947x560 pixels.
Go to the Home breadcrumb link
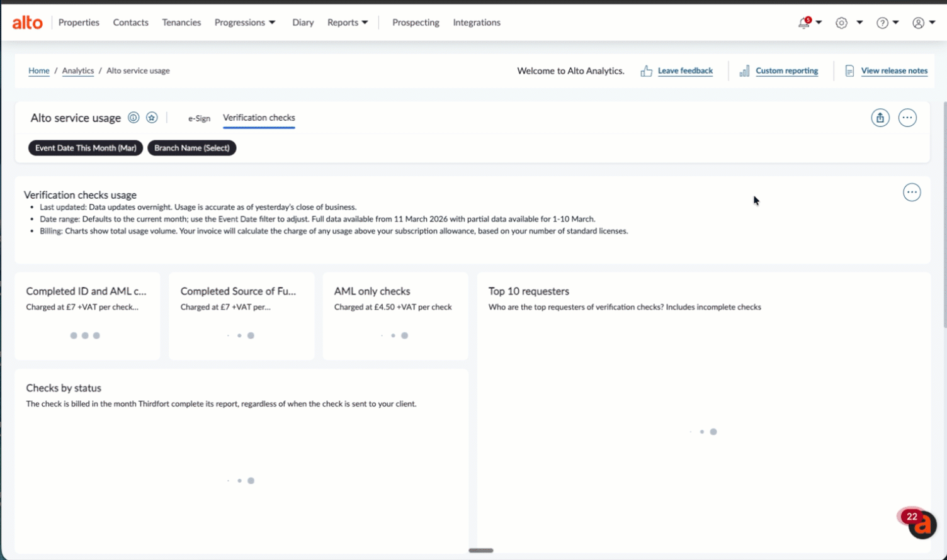(x=39, y=71)
